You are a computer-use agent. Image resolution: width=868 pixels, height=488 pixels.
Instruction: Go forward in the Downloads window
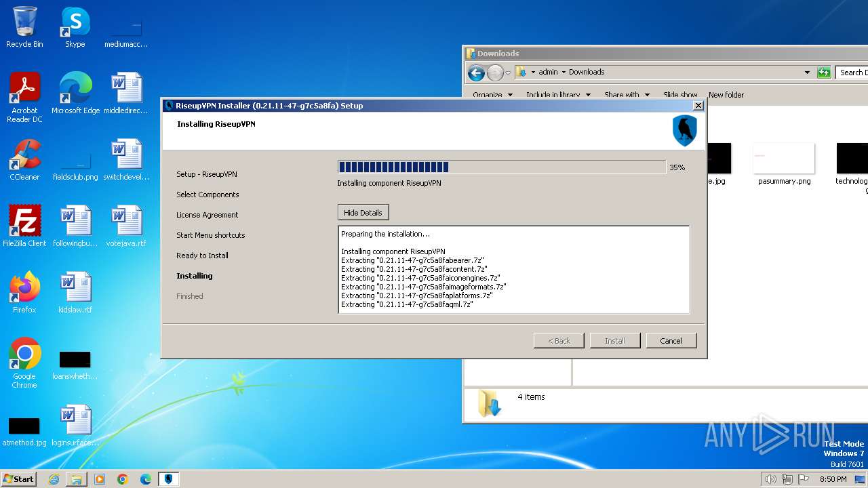(x=495, y=73)
